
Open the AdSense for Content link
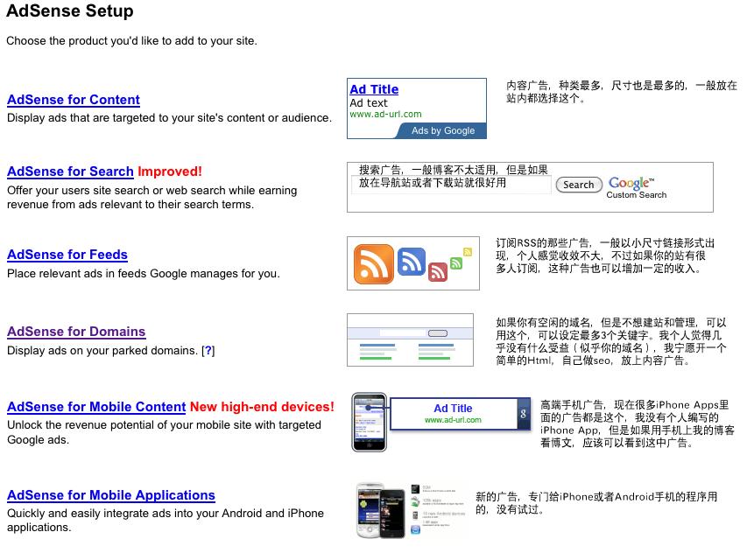pyautogui.click(x=74, y=100)
